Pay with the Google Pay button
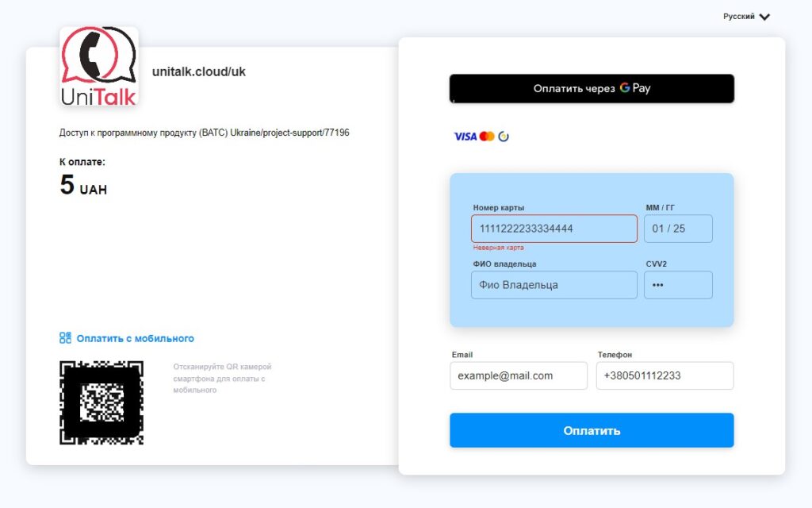Viewport: 812px width, 508px height. 592,89
